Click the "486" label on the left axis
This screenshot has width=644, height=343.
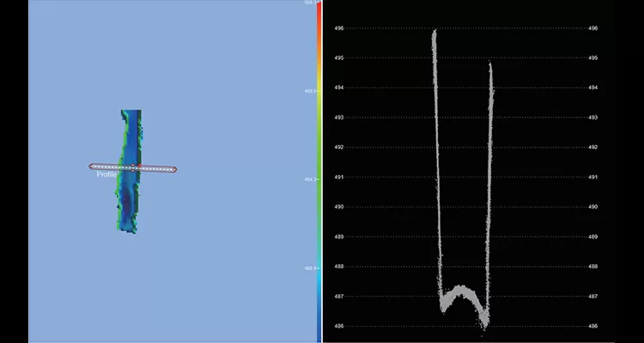pos(339,326)
